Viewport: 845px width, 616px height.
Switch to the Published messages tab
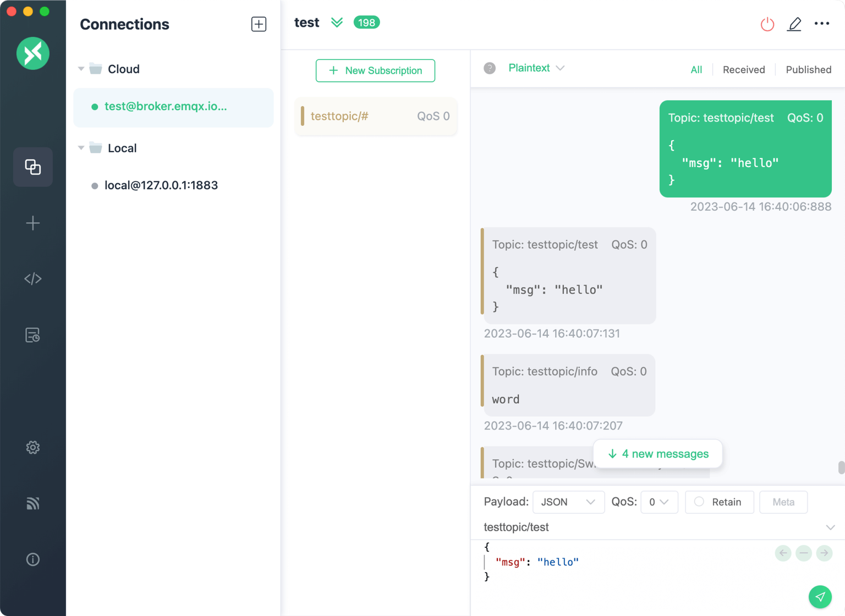[808, 69]
